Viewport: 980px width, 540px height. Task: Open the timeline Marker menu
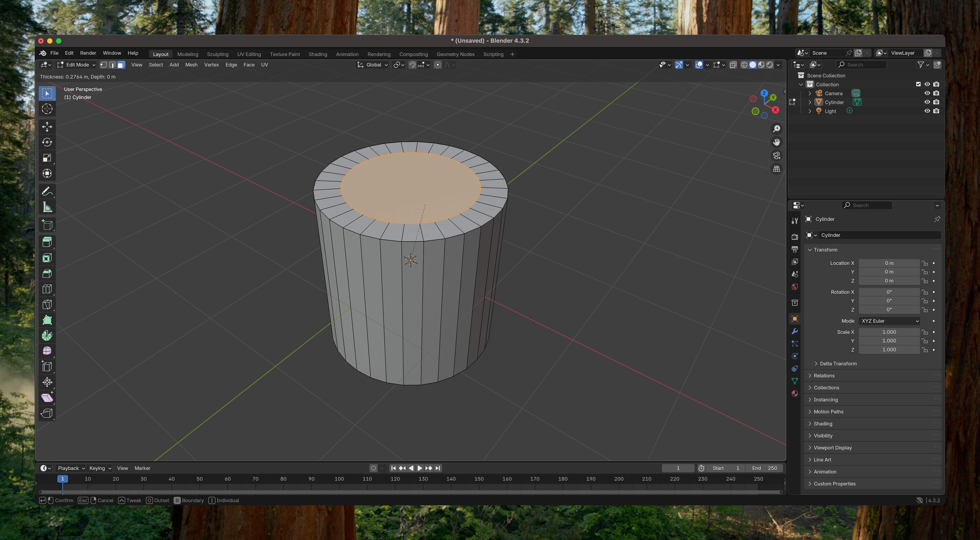[x=142, y=468]
